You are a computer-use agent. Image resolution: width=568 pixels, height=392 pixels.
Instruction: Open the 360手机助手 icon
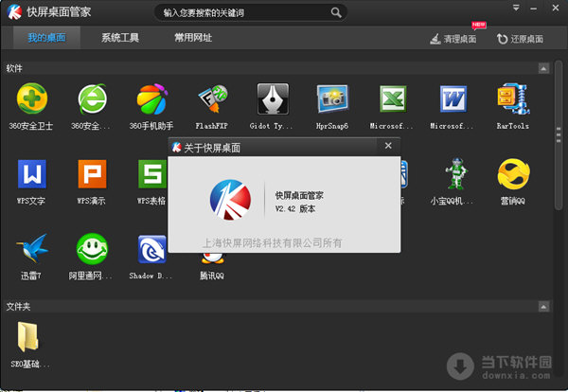pos(152,98)
